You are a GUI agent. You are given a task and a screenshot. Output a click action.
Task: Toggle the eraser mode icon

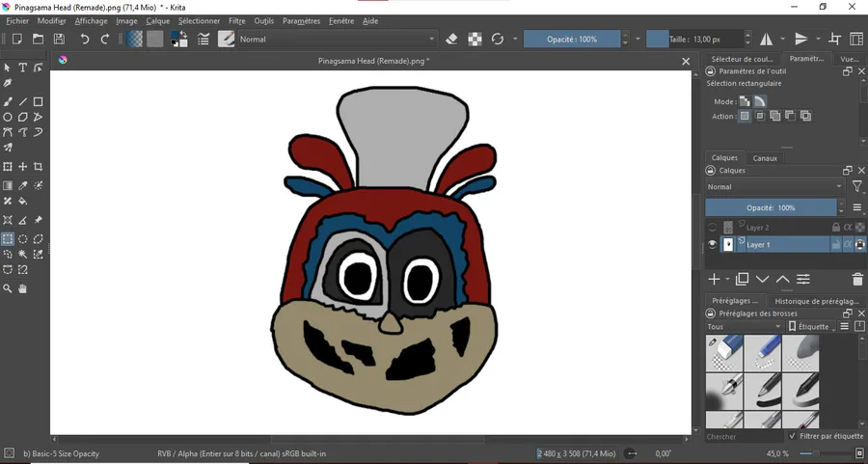tap(451, 40)
